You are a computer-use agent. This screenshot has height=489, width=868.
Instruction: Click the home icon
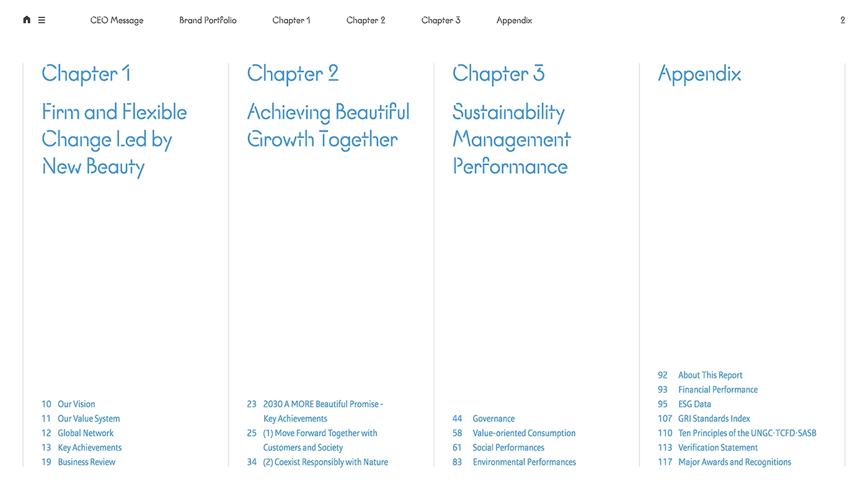click(x=27, y=20)
